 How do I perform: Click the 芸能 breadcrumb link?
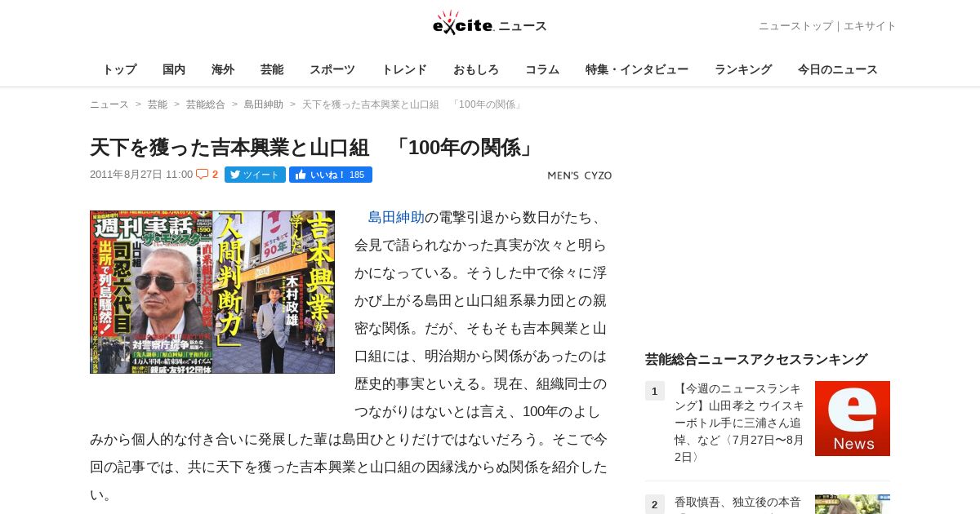coord(158,104)
